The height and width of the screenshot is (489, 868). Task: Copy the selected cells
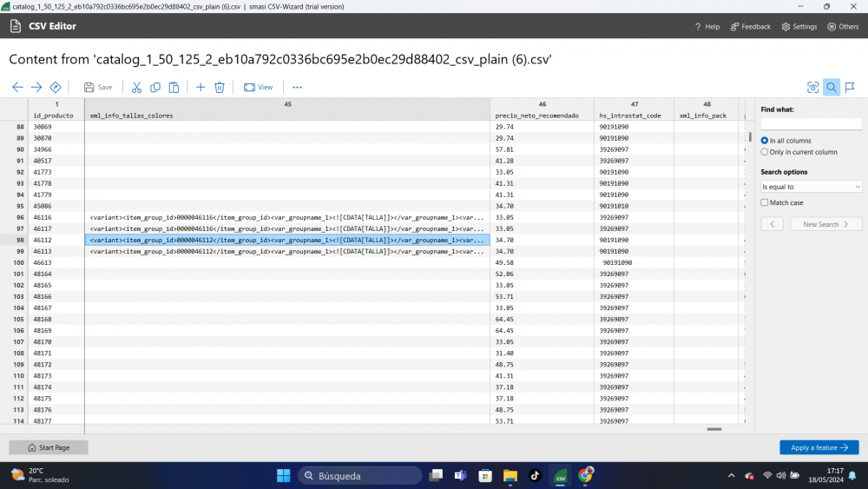[x=155, y=88]
